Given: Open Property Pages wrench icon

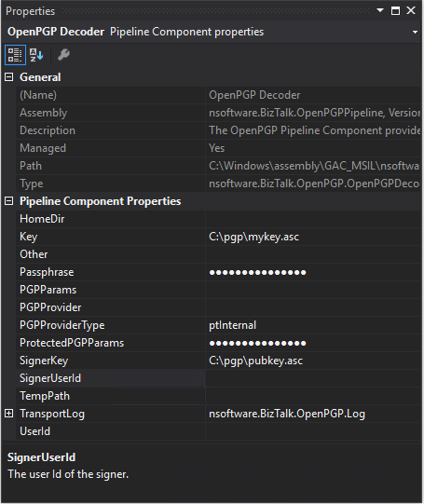Looking at the screenshot, I should click(63, 55).
